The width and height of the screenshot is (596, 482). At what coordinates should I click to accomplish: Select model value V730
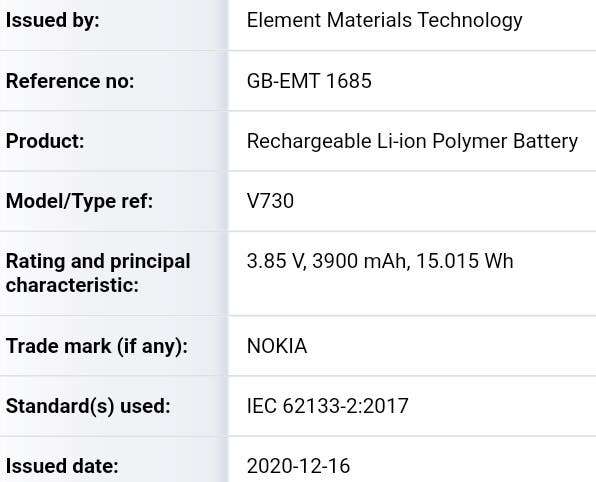tap(270, 201)
